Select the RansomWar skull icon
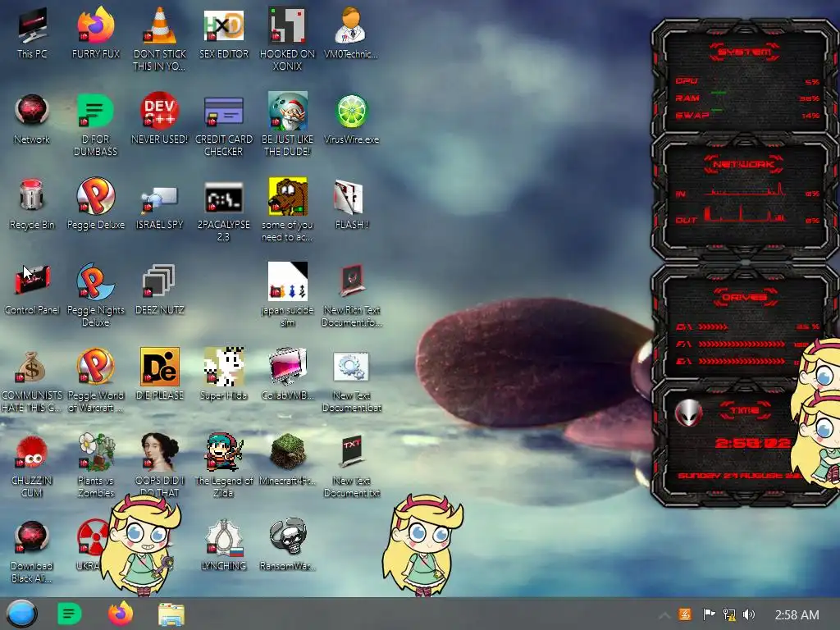 tap(287, 545)
